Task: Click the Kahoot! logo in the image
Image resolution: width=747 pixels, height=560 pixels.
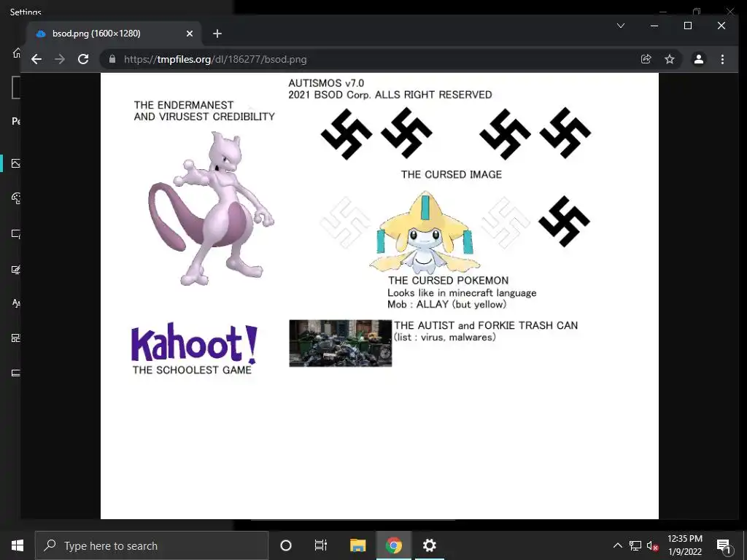Action: tap(194, 343)
